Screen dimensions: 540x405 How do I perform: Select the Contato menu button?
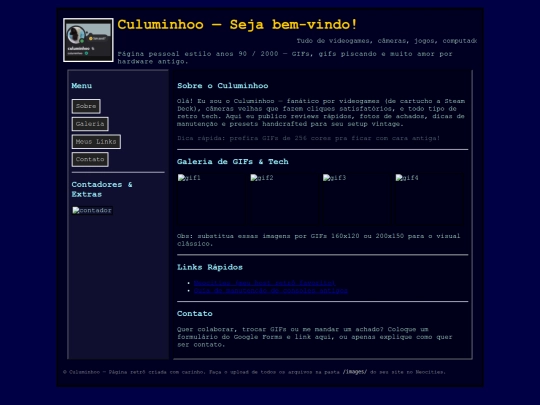pyautogui.click(x=90, y=159)
